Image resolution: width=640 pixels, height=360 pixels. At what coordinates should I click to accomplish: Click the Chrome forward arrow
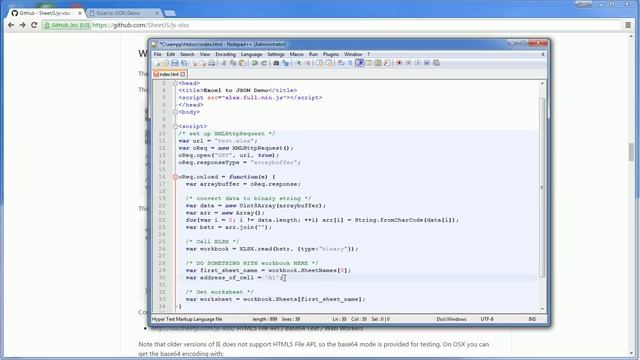point(22,25)
